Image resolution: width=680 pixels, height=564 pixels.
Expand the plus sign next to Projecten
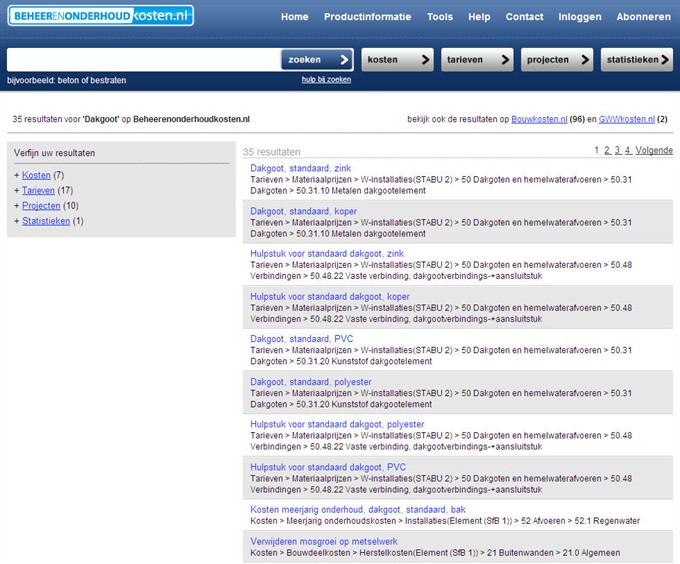(16, 205)
